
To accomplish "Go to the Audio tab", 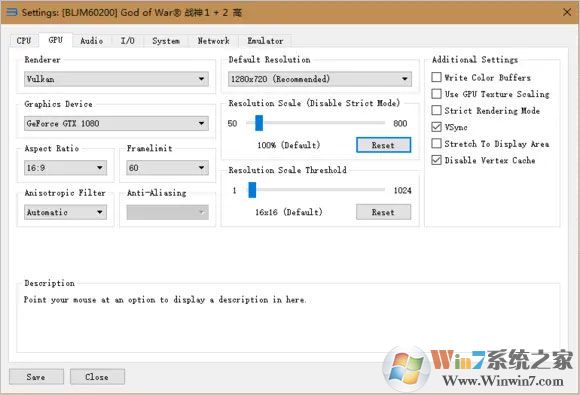I will point(91,41).
